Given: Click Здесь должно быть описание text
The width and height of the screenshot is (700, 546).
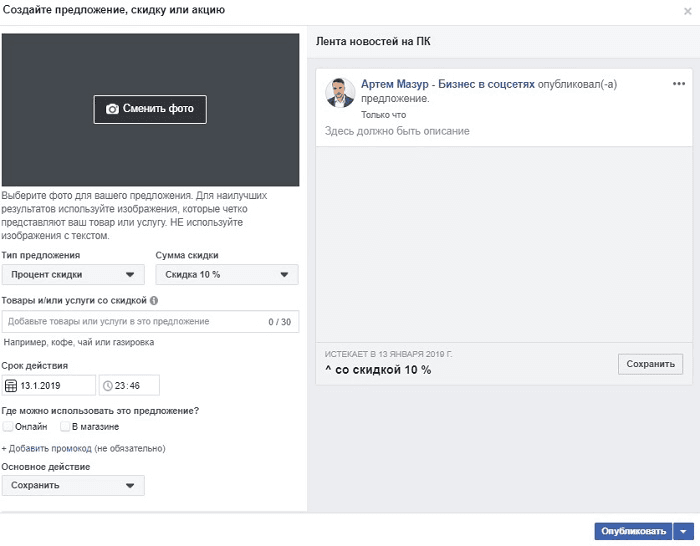Looking at the screenshot, I should point(397,131).
